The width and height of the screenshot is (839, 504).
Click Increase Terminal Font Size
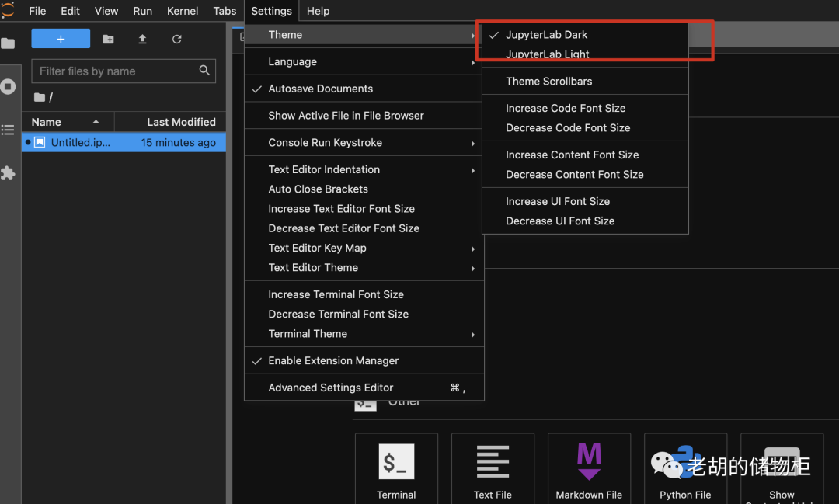coord(364,295)
